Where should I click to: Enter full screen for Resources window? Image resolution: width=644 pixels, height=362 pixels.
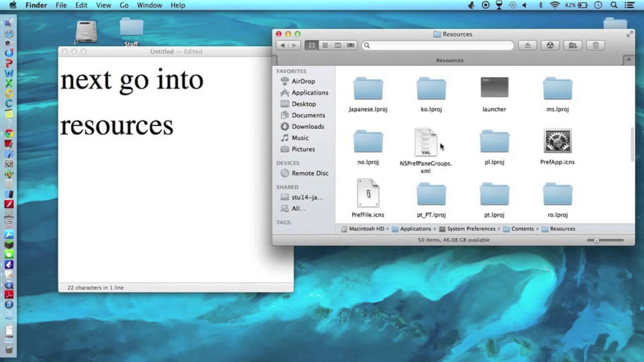[x=629, y=34]
